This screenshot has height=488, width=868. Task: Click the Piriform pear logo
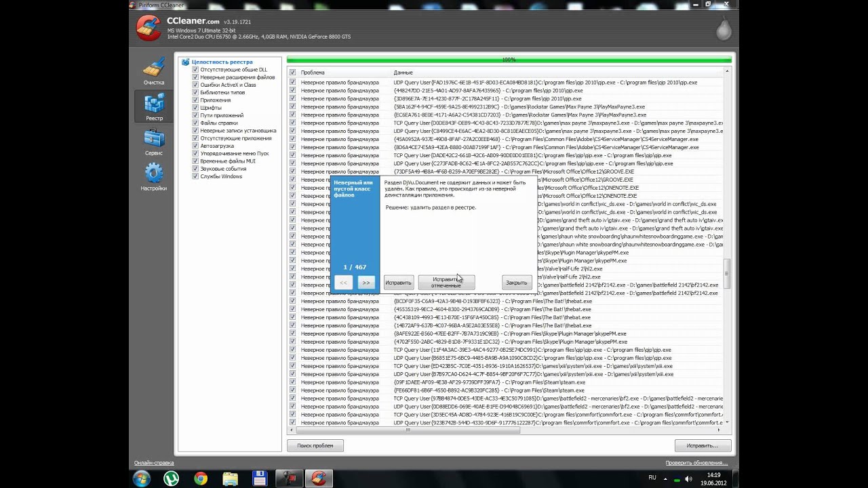pos(724,28)
